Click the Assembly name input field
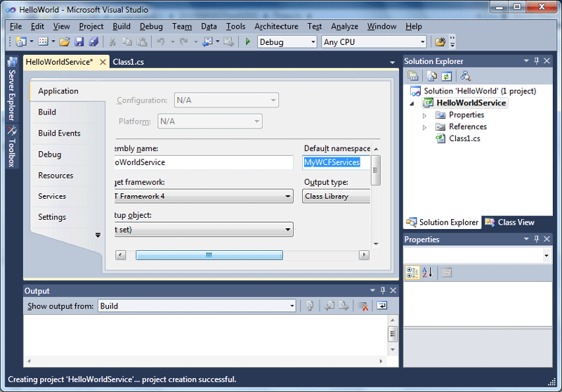This screenshot has width=562, height=392. coord(204,162)
